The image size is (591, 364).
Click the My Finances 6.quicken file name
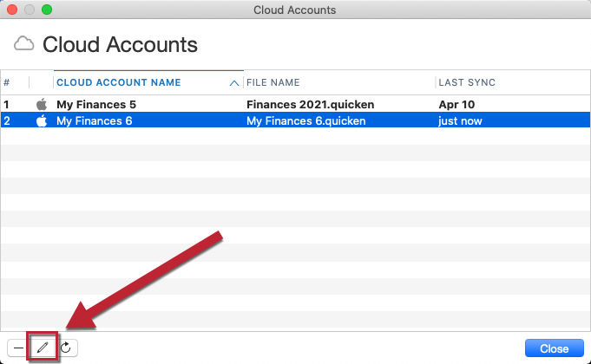(x=306, y=120)
